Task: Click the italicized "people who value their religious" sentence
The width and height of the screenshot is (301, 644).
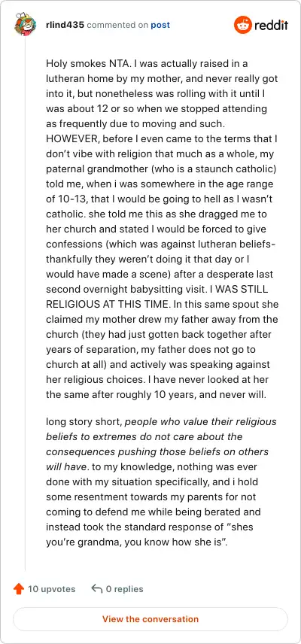Action: pos(201,422)
